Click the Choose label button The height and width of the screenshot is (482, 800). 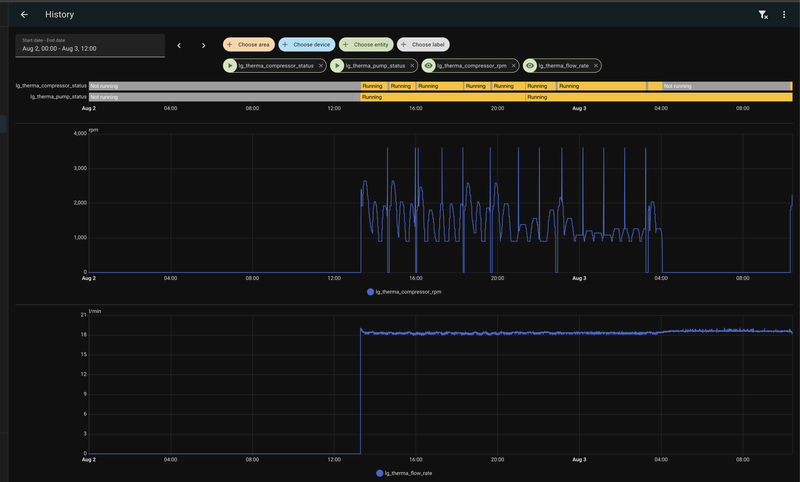(x=423, y=45)
